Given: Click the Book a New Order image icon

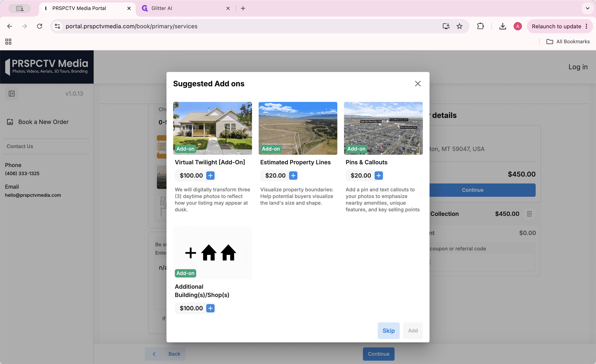Looking at the screenshot, I should pos(10,122).
